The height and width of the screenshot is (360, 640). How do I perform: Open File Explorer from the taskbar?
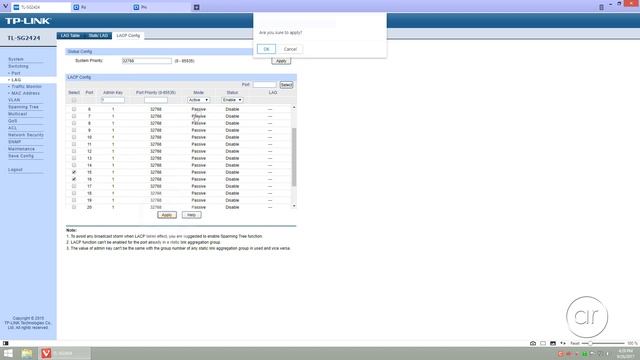pos(27,353)
